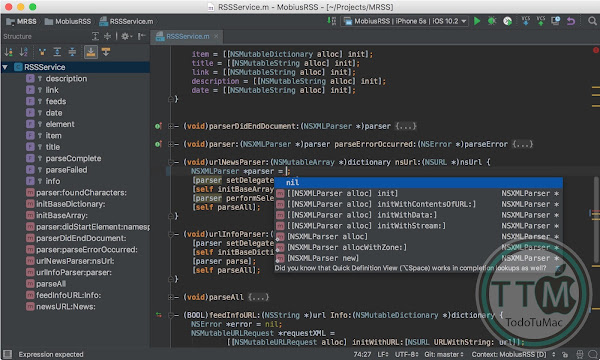Toggle tool windows button in bottom-left corner
The image size is (600, 360).
tap(7, 354)
